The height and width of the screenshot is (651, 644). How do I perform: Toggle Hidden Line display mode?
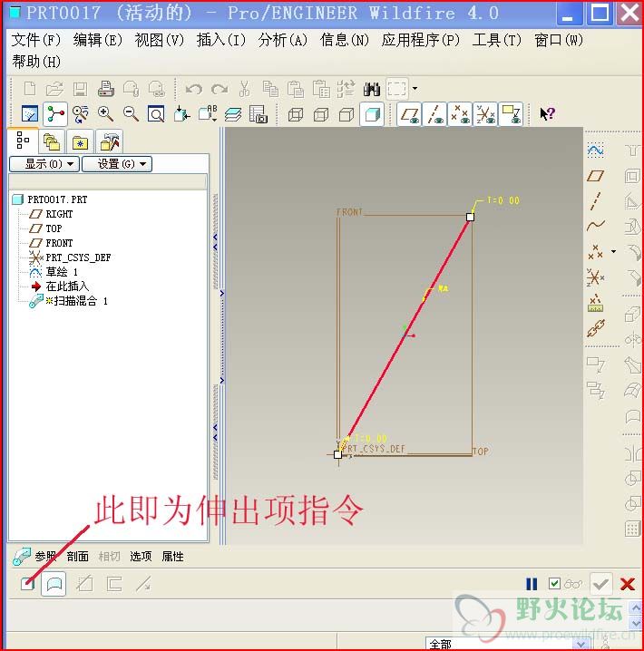(321, 114)
